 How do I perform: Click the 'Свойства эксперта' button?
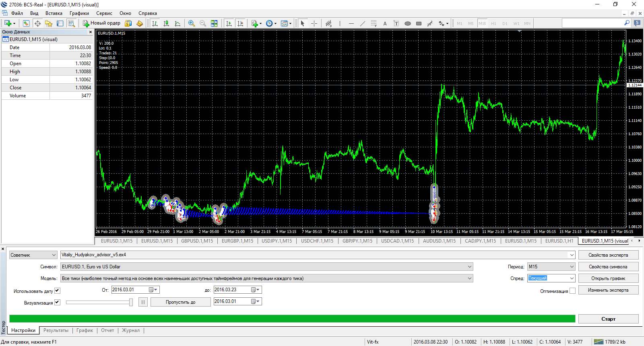point(608,255)
